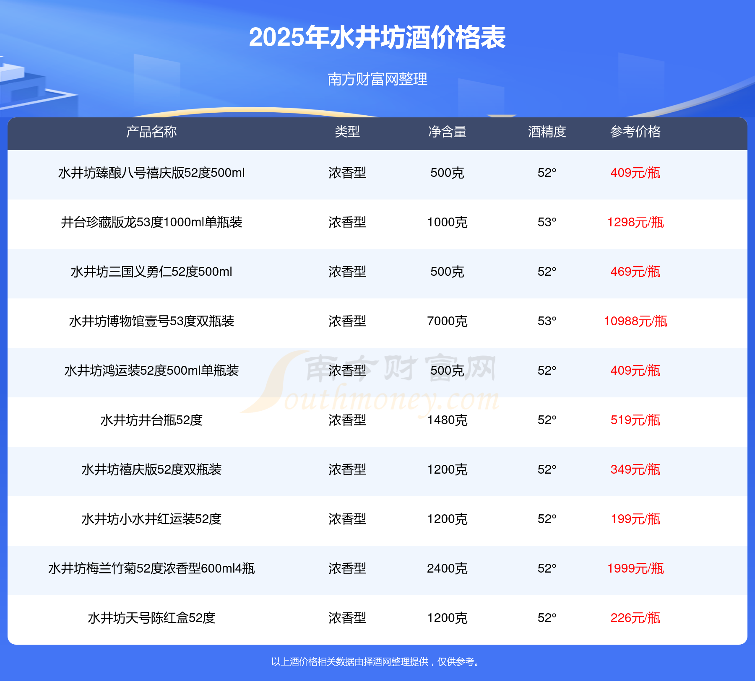Select 水井坊禧庆版52度双瓶装 product name

click(x=151, y=469)
